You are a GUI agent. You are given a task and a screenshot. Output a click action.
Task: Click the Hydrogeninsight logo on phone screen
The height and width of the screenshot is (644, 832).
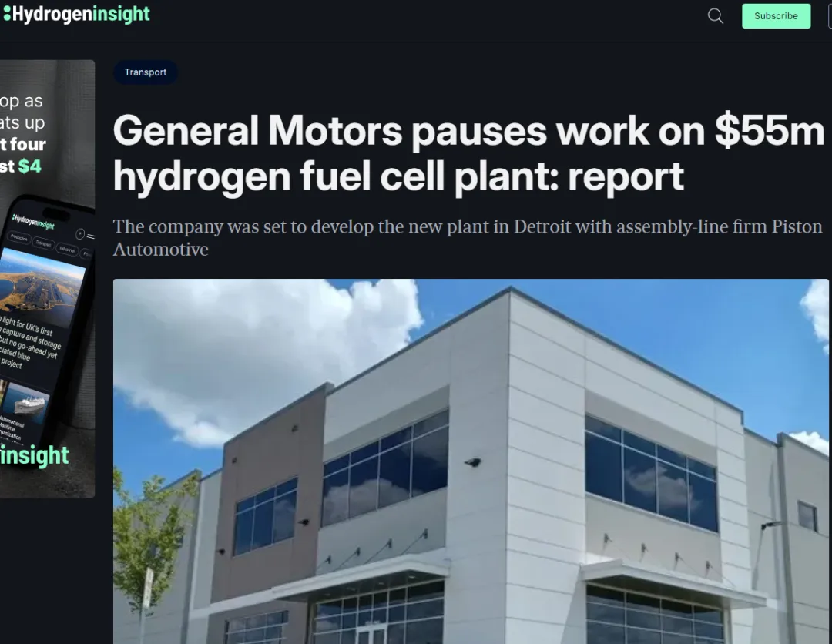click(33, 221)
